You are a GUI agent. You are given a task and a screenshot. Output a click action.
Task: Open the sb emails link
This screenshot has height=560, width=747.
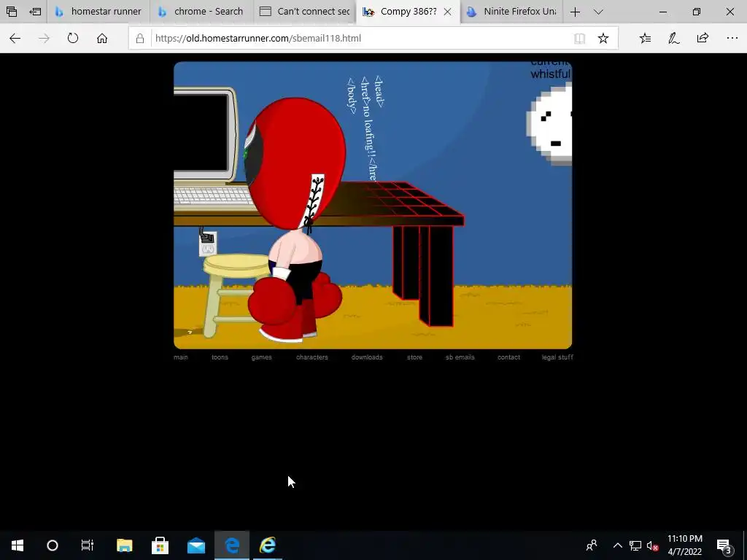point(460,357)
